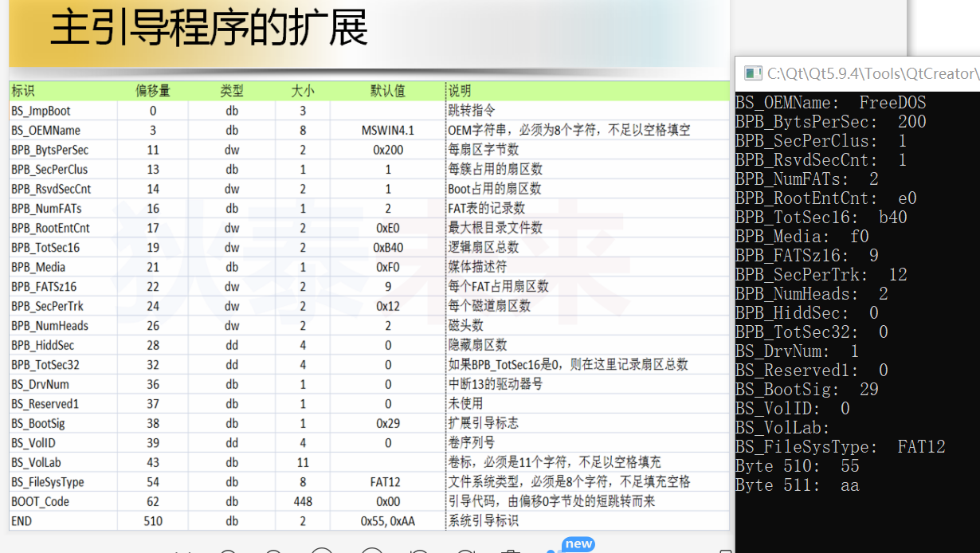Click the second circular icon in the bottom toolbar
The width and height of the screenshot is (980, 553).
(x=275, y=550)
